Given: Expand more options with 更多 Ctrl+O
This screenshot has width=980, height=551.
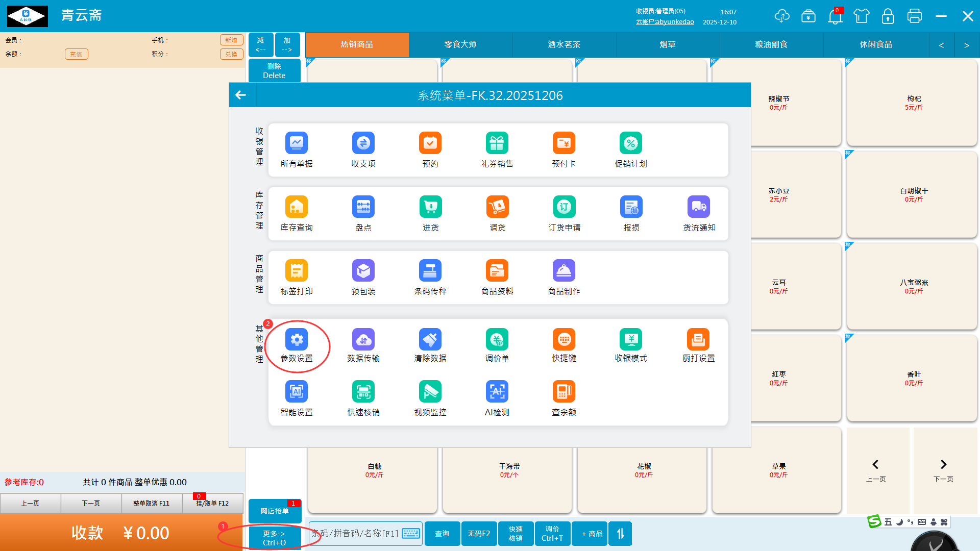Looking at the screenshot, I should (275, 538).
